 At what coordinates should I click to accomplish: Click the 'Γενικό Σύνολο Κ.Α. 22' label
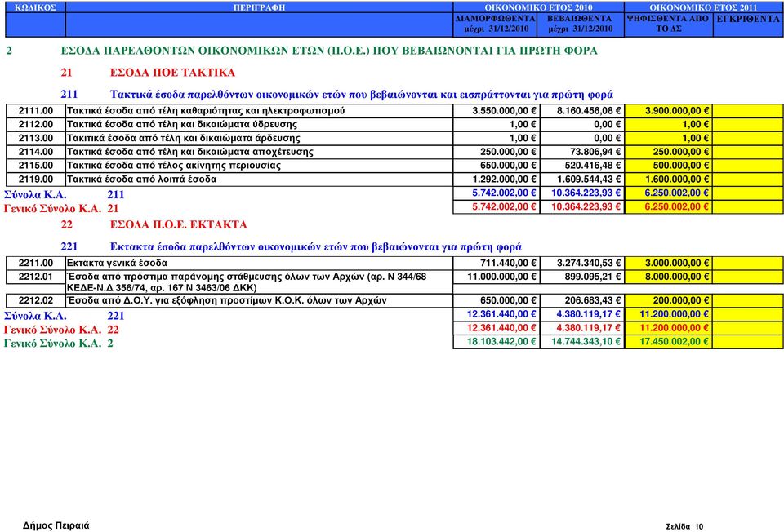pos(61,330)
